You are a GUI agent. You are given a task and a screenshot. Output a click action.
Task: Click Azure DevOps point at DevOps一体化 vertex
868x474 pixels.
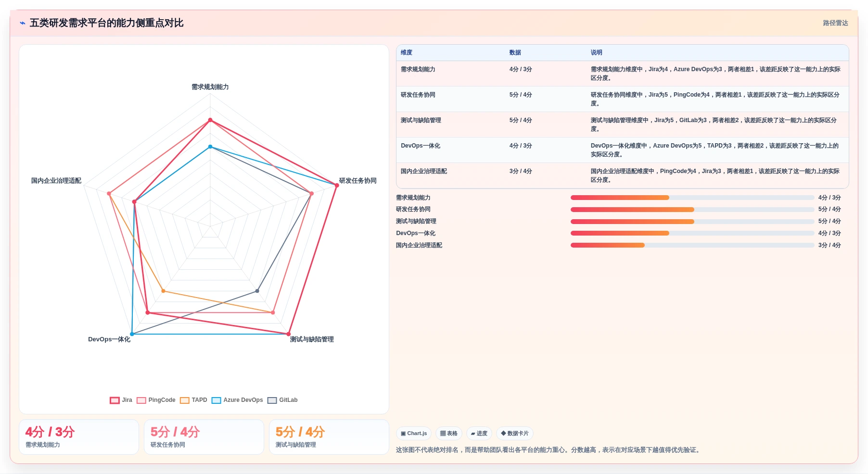pyautogui.click(x=132, y=334)
